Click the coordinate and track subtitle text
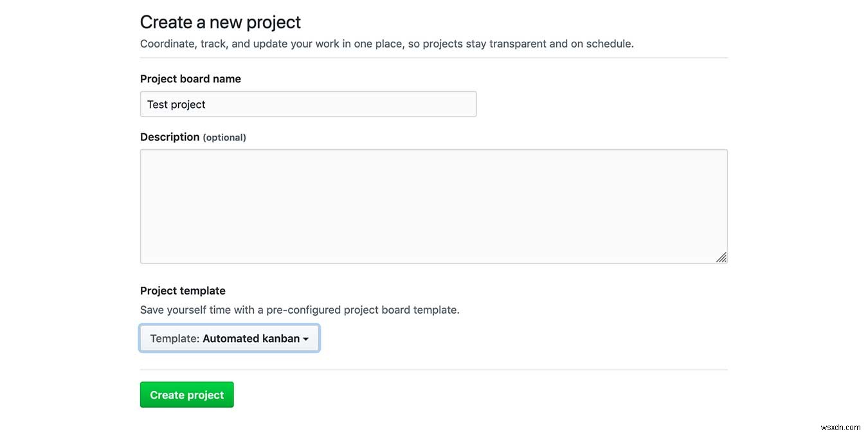The image size is (868, 434). click(x=386, y=43)
